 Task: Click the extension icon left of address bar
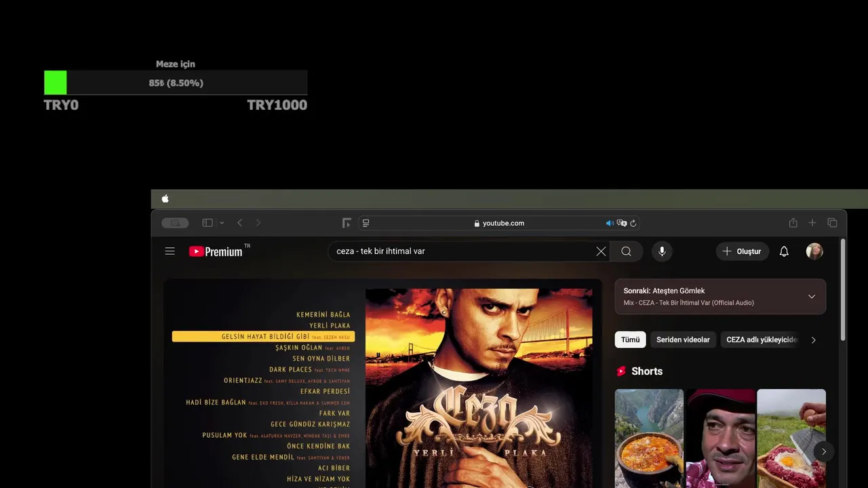click(x=347, y=223)
